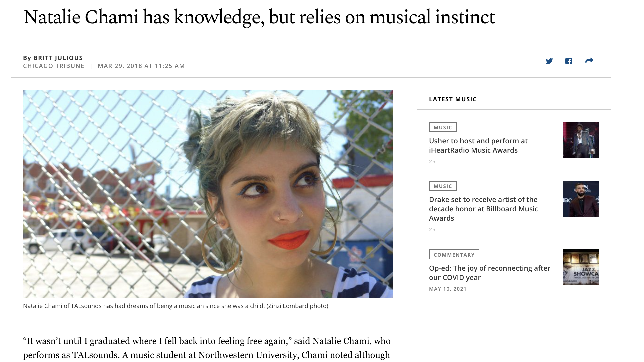644x362 pixels.
Task: Click the Latest Music section heading
Action: click(453, 99)
